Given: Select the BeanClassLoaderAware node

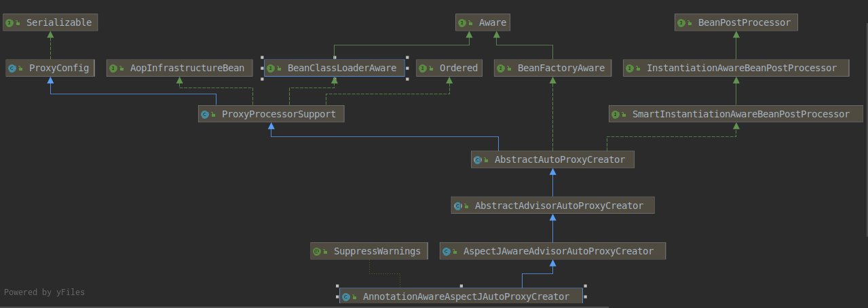Looking at the screenshot, I should 341,69.
